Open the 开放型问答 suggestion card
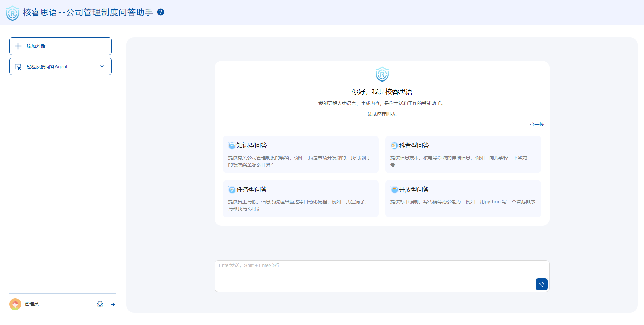This screenshot has width=644, height=325. [x=463, y=198]
